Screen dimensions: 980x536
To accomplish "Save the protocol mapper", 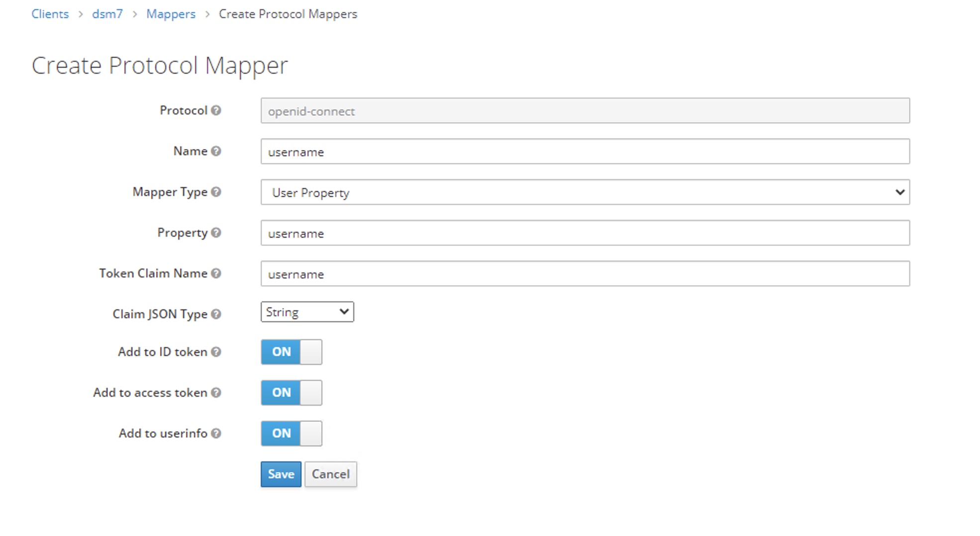I will 281,474.
